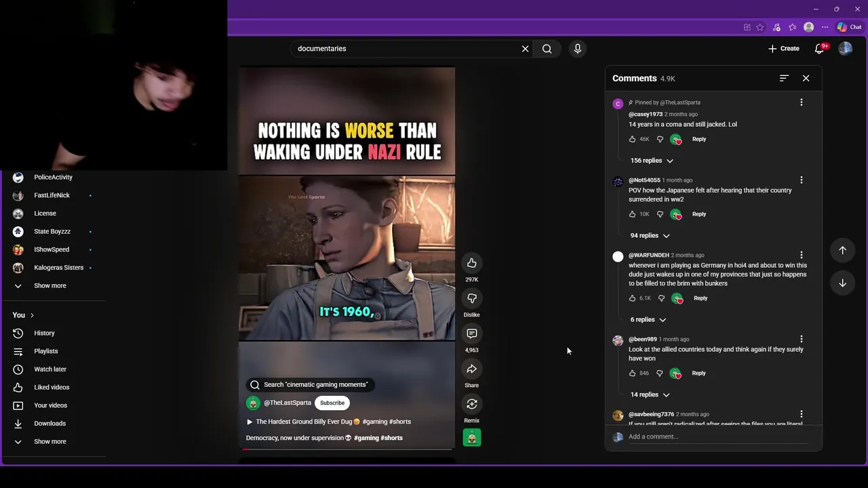Open the @TheLastSparta channel link
Screen dimensions: 868x488
tap(288, 403)
